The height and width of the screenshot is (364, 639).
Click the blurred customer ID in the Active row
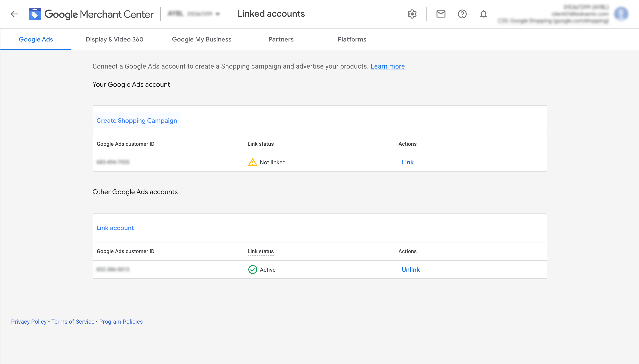pyautogui.click(x=113, y=270)
